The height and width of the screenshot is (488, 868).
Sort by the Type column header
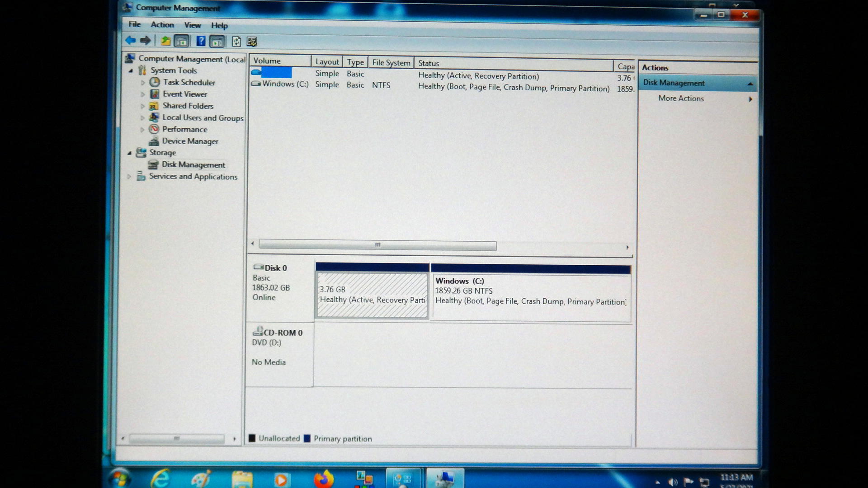click(x=355, y=62)
